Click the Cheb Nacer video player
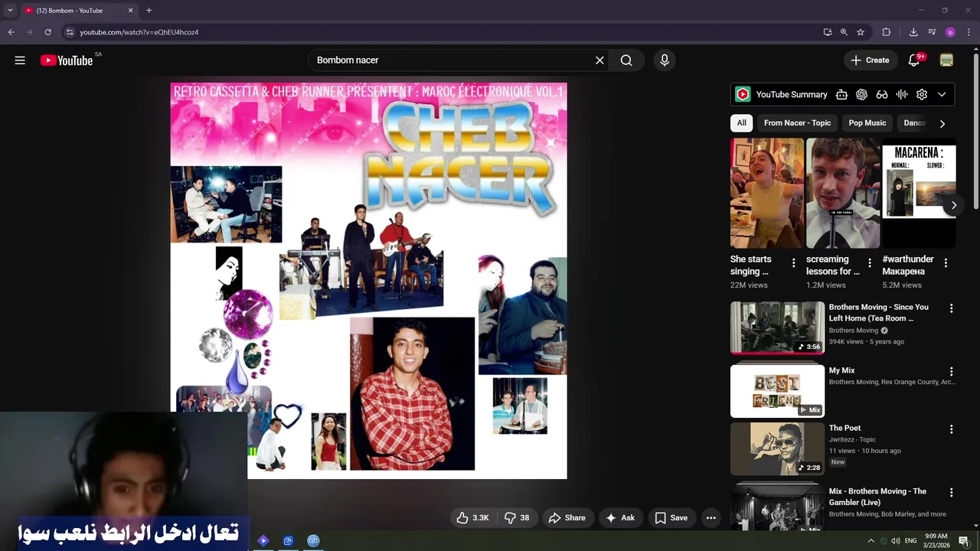The image size is (980, 551). tap(368, 281)
